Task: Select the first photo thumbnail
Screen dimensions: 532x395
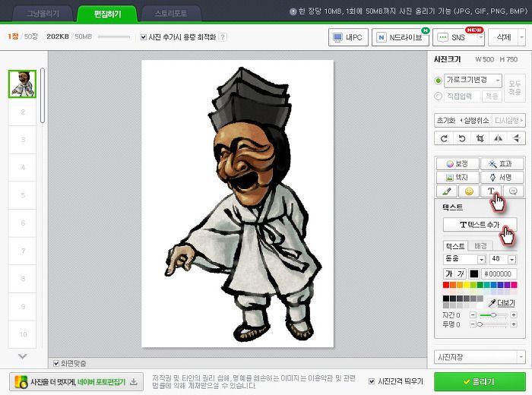Action: point(22,84)
